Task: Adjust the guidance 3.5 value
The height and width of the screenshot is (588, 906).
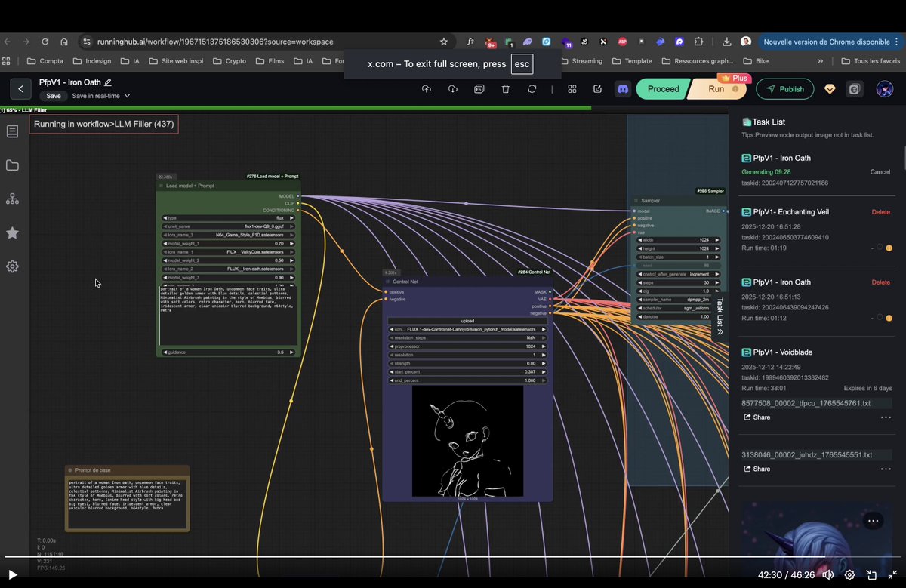Action: (229, 352)
